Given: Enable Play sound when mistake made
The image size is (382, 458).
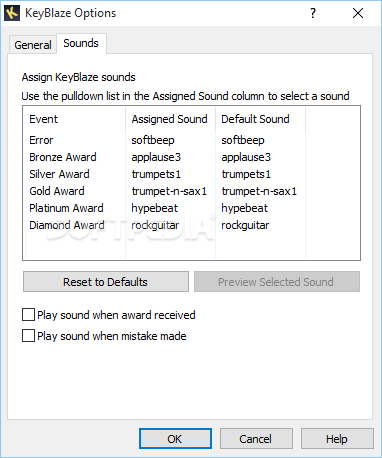Looking at the screenshot, I should tap(28, 336).
